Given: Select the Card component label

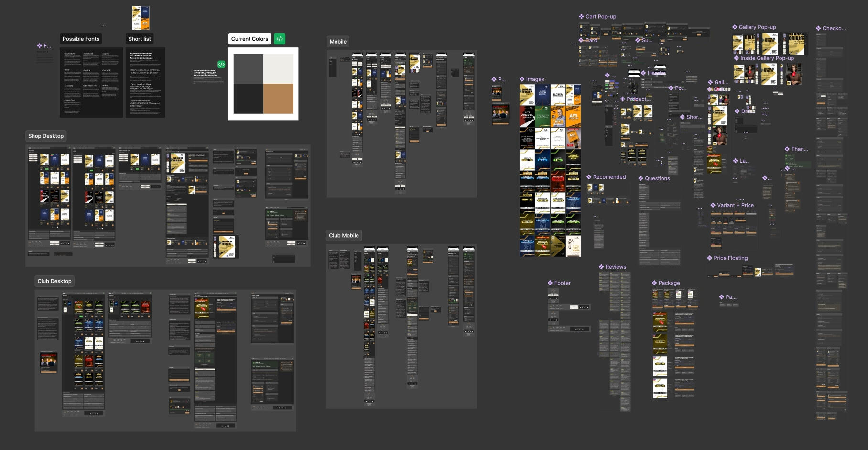Looking at the screenshot, I should tap(591, 40).
